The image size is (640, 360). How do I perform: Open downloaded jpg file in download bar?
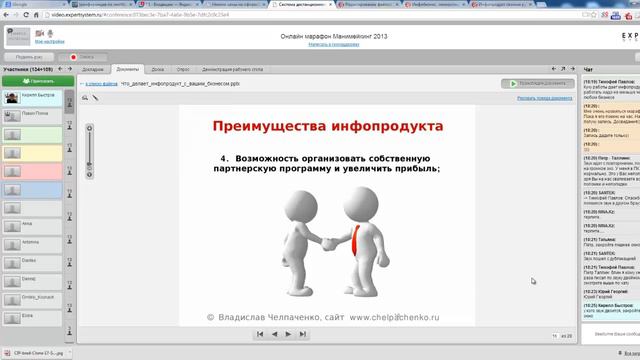coord(34,353)
